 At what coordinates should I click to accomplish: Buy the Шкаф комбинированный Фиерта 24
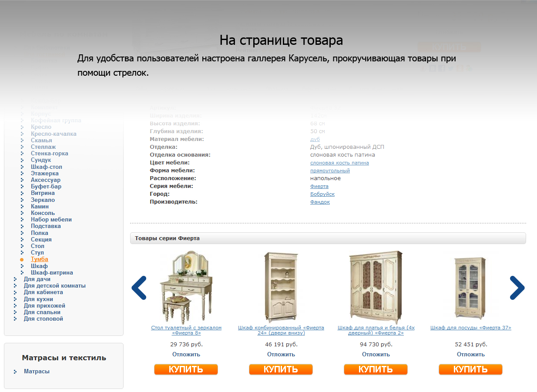pyautogui.click(x=281, y=369)
